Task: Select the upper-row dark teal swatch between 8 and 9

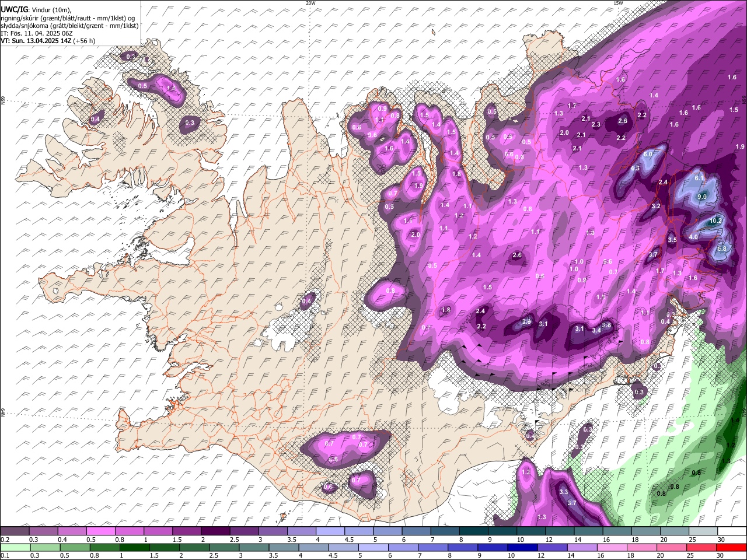Action: [473, 531]
